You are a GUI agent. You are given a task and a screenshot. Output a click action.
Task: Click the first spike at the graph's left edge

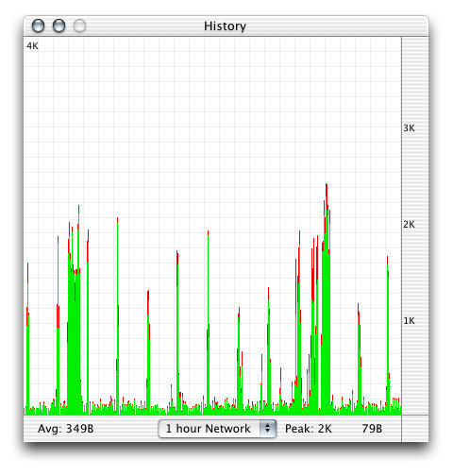27,338
